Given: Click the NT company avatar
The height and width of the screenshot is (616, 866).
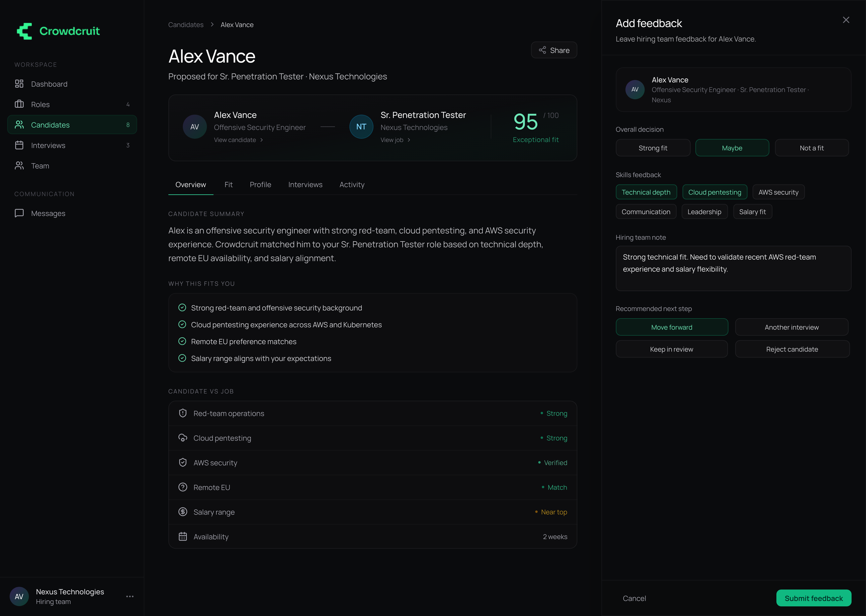Looking at the screenshot, I should pos(361,127).
